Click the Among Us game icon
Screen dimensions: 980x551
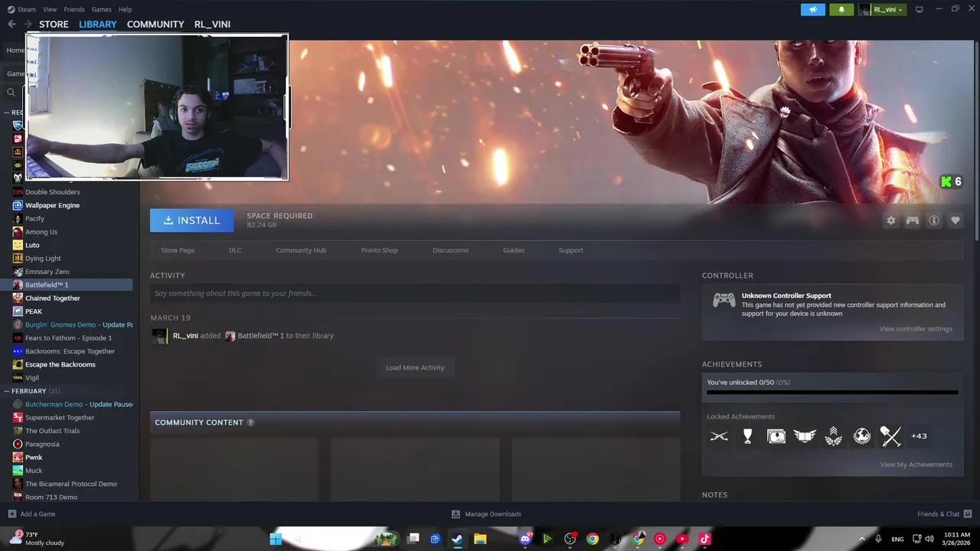tap(18, 232)
